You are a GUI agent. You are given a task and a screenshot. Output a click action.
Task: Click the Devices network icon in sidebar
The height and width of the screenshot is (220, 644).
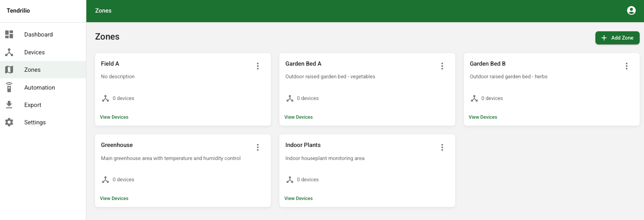[x=9, y=52]
